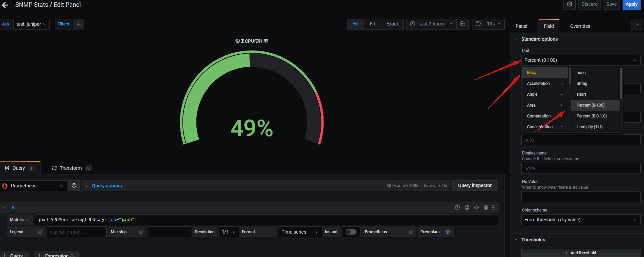The image size is (644, 257).
Task: Duplicate query A with the copy icon
Action: [x=467, y=207]
